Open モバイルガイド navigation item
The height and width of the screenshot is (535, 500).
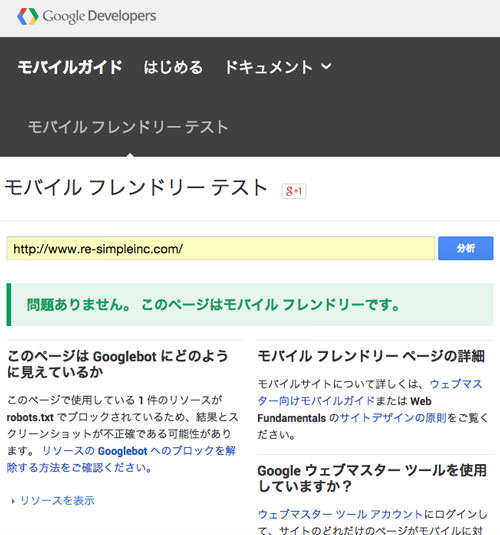point(70,67)
